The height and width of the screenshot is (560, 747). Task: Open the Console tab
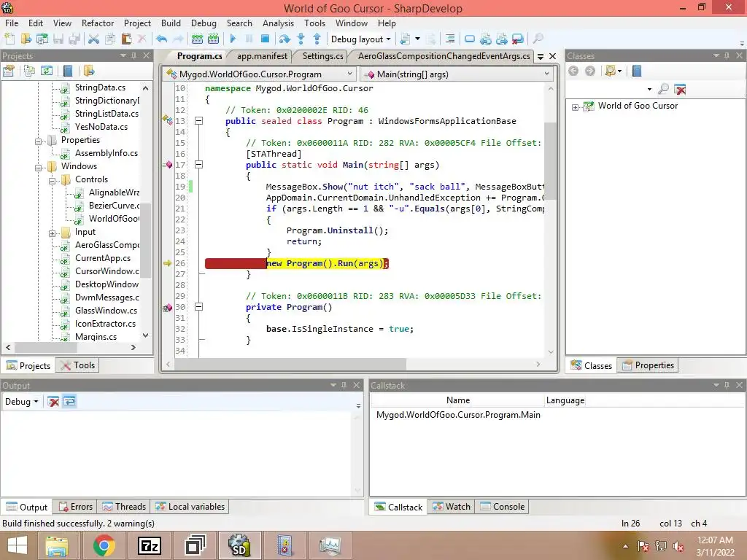(x=502, y=507)
